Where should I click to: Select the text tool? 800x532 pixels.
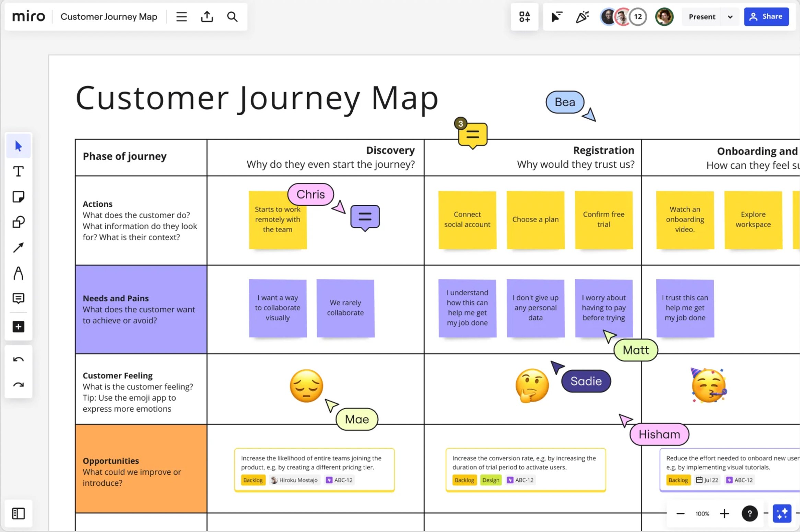18,172
